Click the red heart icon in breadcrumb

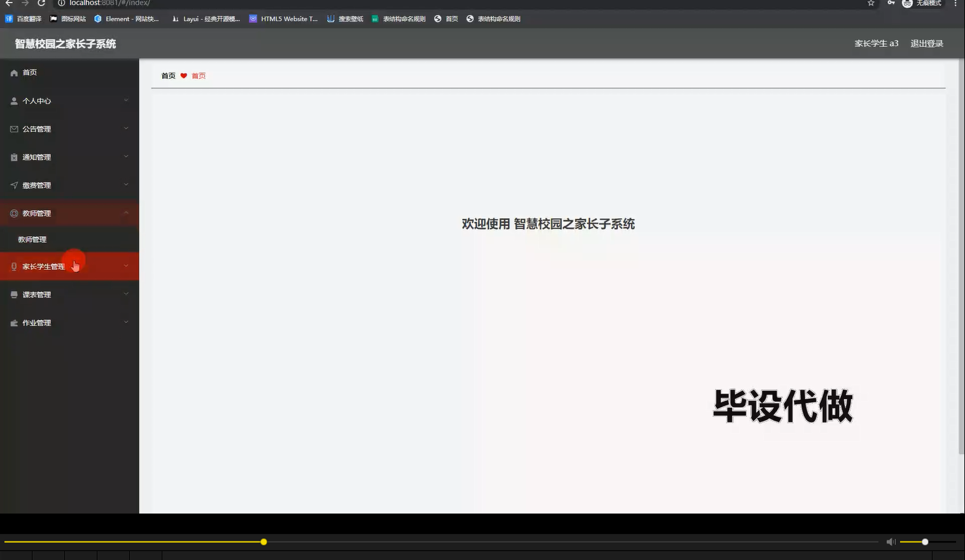pos(184,75)
